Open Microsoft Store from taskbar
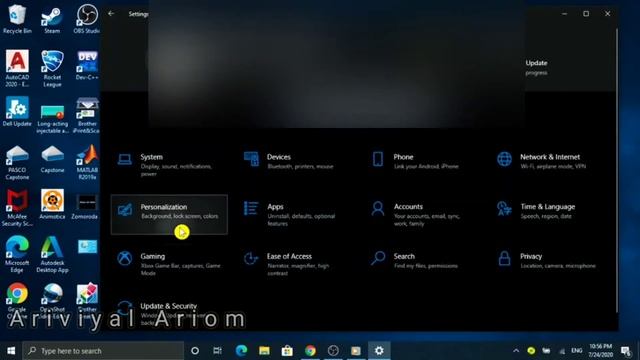 pyautogui.click(x=287, y=351)
